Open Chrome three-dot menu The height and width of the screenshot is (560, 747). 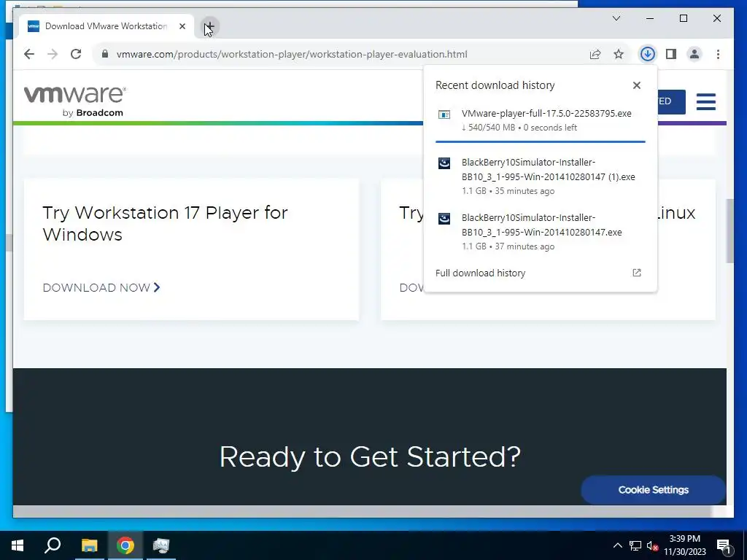(718, 54)
